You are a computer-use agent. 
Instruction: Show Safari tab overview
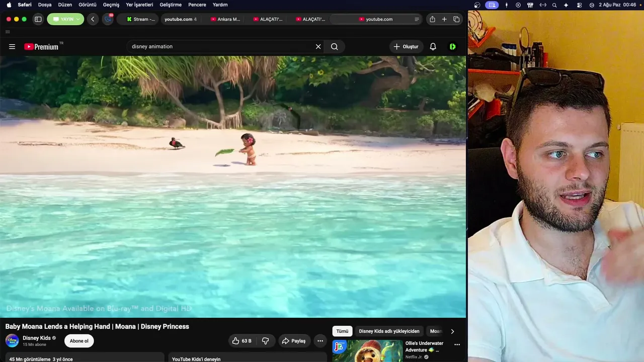(456, 19)
